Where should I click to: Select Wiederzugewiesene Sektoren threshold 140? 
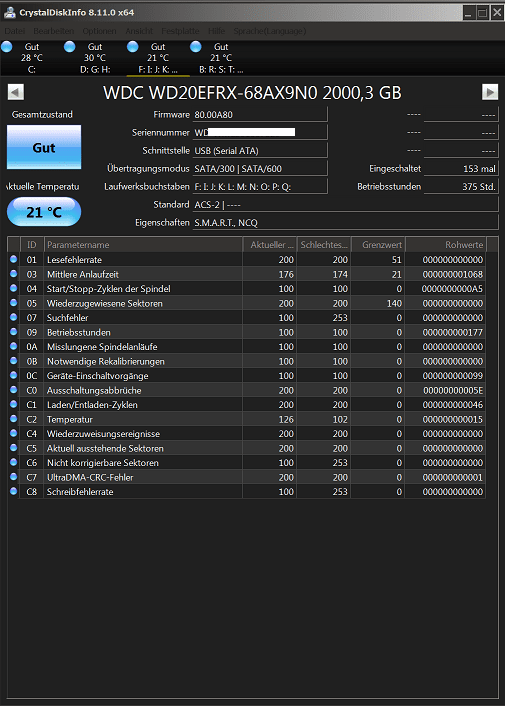pos(394,303)
